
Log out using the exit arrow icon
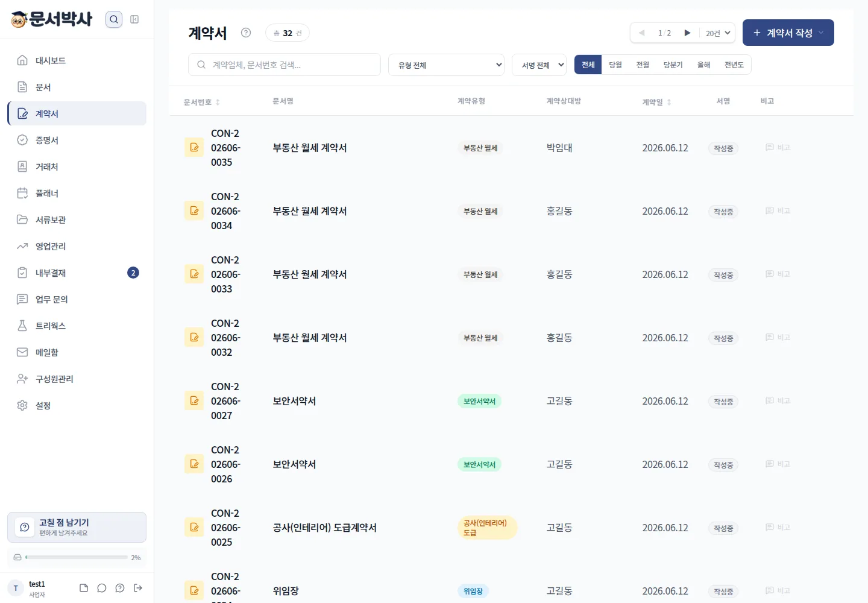click(x=138, y=588)
